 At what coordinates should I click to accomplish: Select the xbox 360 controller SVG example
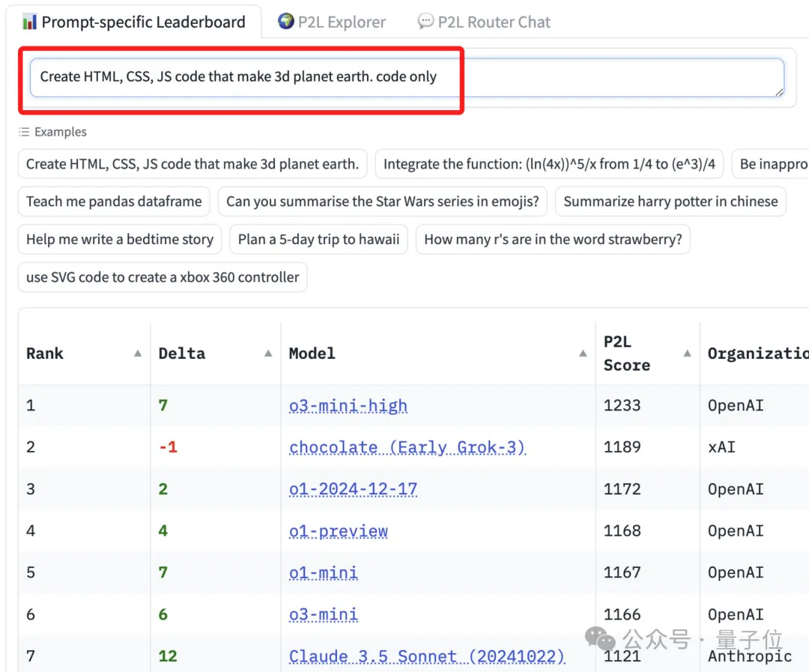[x=163, y=277]
